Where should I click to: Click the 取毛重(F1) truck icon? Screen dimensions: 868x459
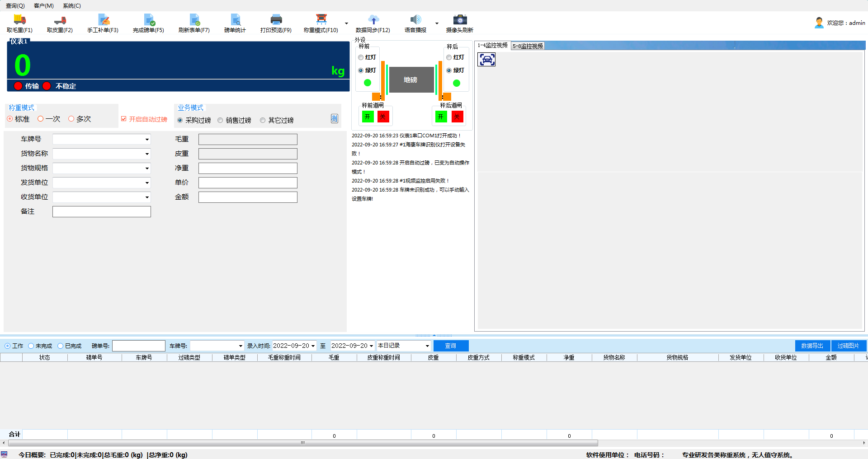[19, 20]
